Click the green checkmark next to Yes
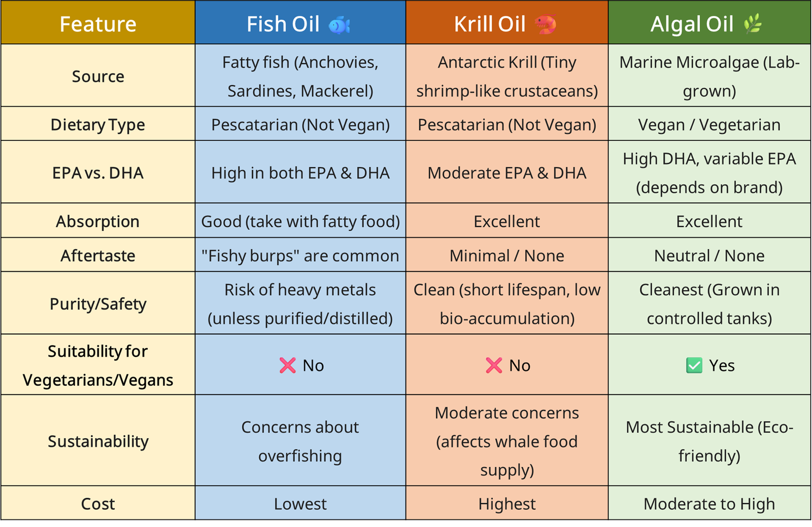The width and height of the screenshot is (812, 527). pyautogui.click(x=694, y=365)
